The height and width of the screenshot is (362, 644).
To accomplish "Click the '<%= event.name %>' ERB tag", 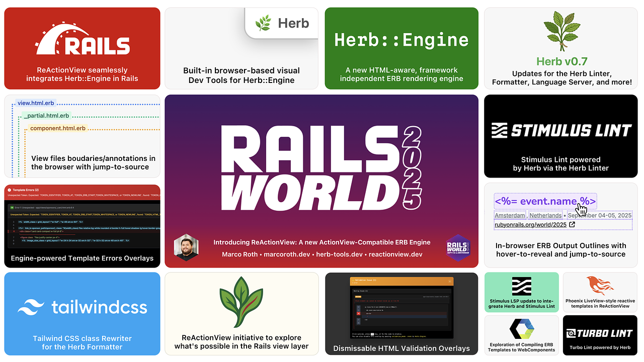I will (545, 202).
